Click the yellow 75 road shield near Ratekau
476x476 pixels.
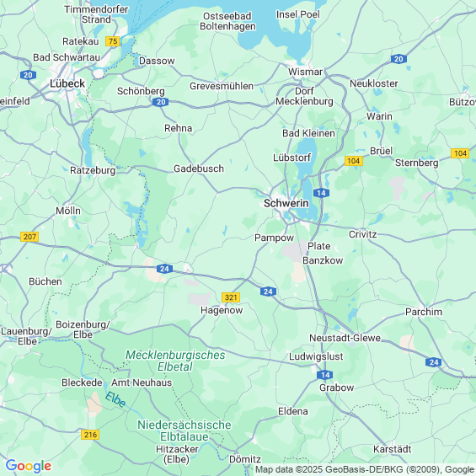[x=113, y=41]
